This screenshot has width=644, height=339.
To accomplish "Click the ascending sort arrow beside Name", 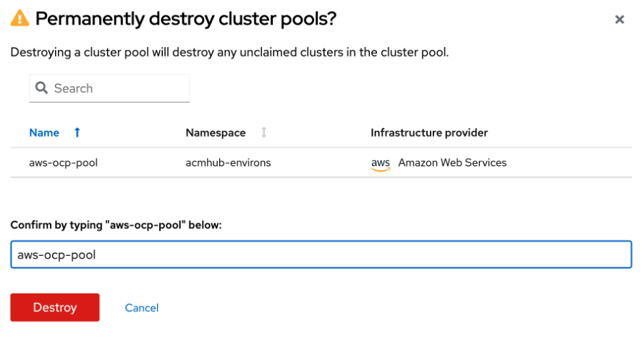I will click(x=77, y=133).
